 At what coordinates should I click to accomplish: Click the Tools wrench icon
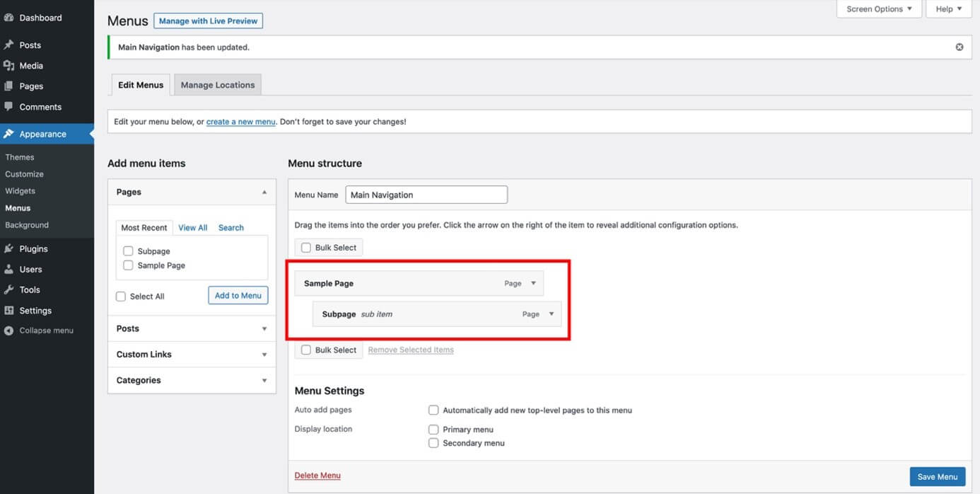(x=9, y=290)
